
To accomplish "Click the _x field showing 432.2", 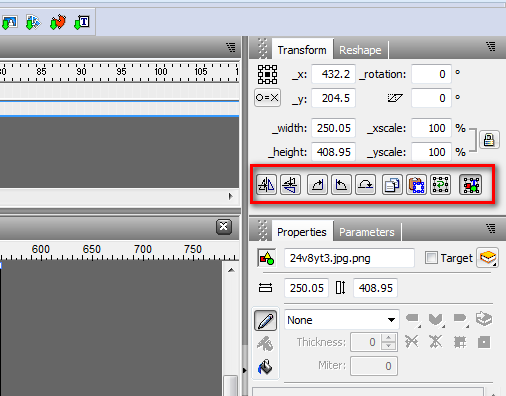I will [333, 74].
